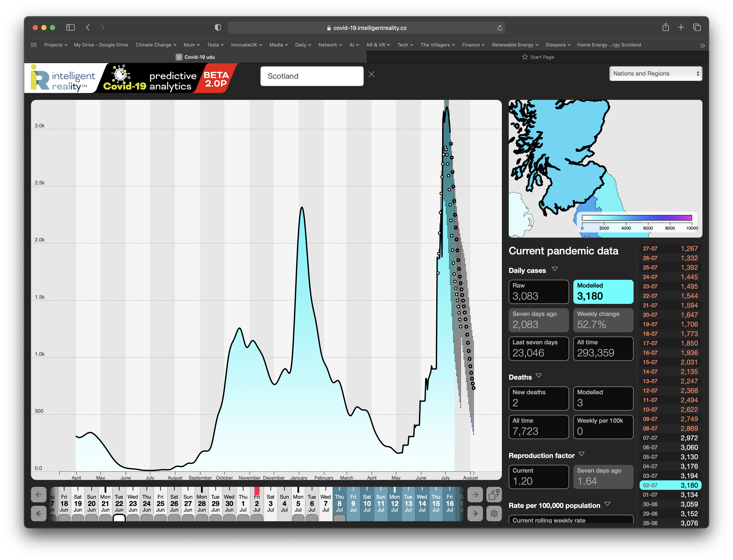
Task: Click the Safari share icon
Action: tap(665, 27)
